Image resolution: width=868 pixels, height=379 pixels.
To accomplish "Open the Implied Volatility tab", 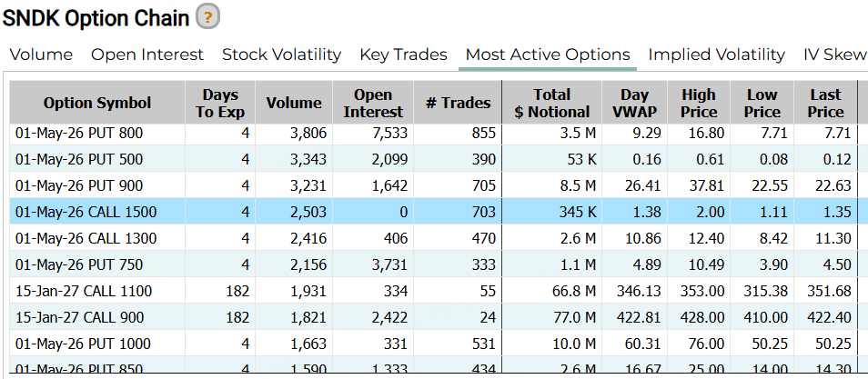I will [x=716, y=55].
